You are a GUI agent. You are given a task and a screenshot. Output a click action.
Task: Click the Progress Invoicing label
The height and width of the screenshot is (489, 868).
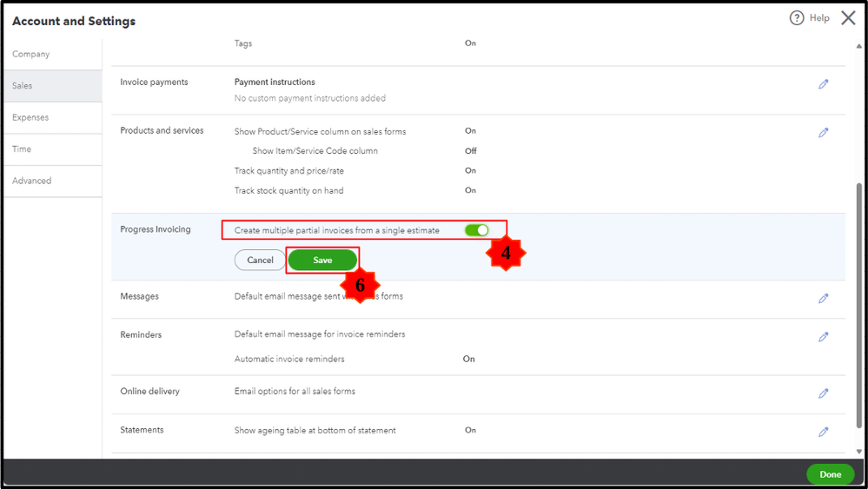click(x=156, y=229)
